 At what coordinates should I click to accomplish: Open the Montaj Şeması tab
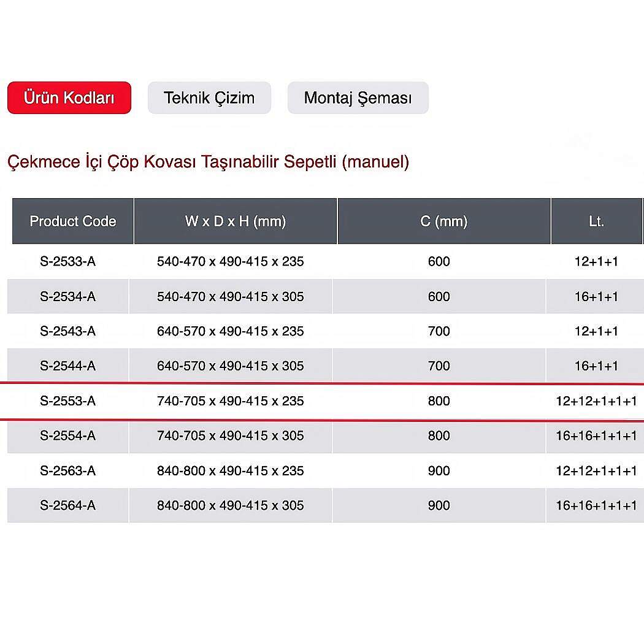[358, 98]
